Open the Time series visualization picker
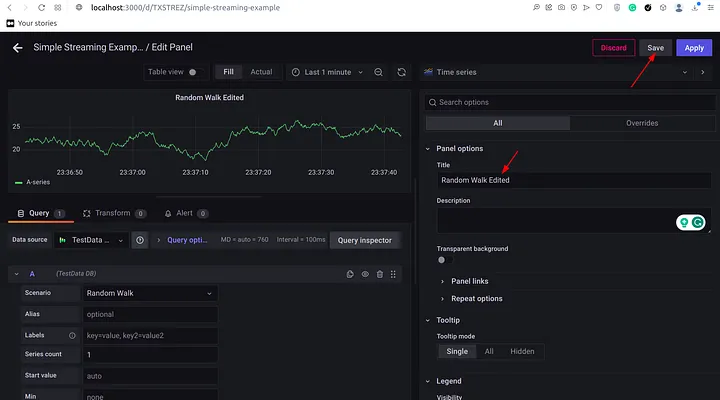Image resolution: width=720 pixels, height=400 pixels. tap(556, 72)
